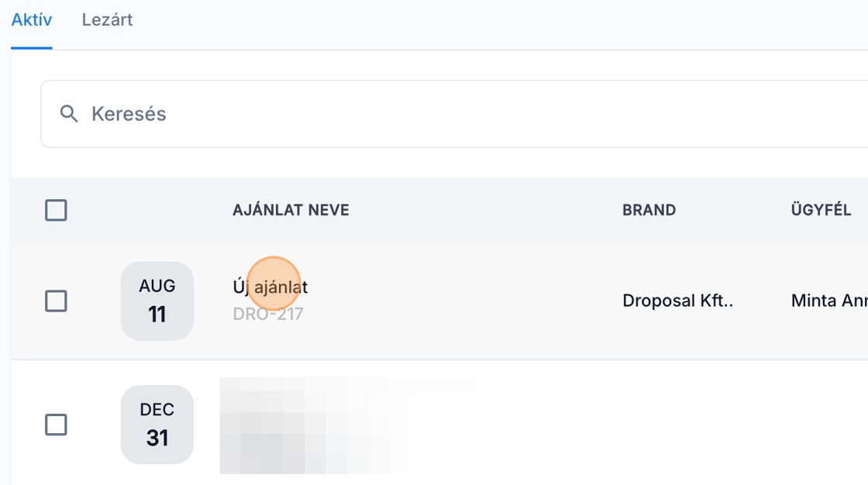Click the Droposal Kft.. brand cell
The width and height of the screenshot is (868, 485).
[677, 301]
